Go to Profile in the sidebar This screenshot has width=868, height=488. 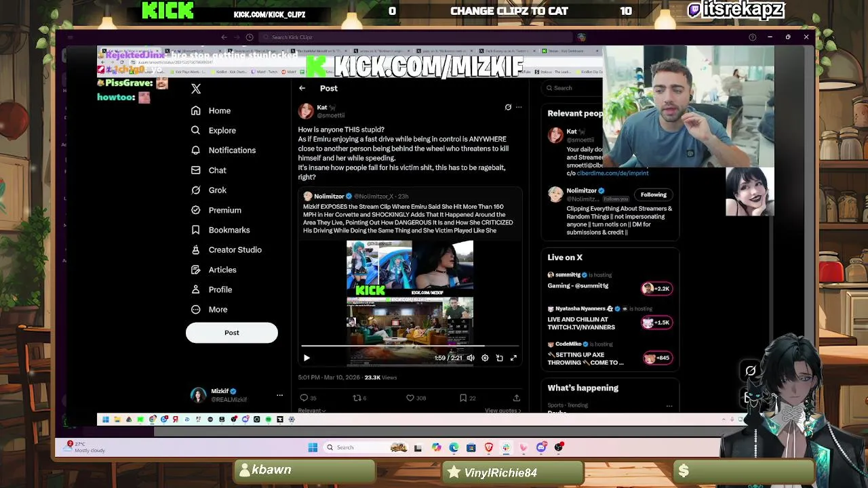click(212, 289)
